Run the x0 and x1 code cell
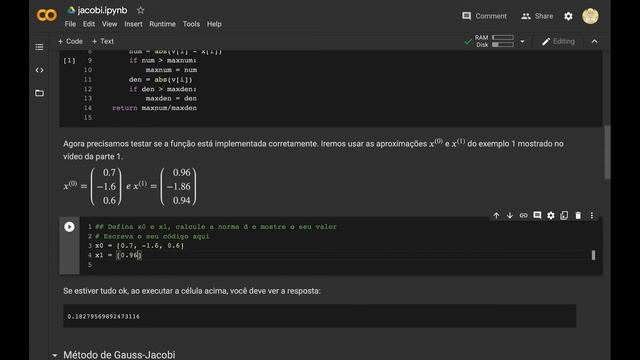 tap(69, 227)
